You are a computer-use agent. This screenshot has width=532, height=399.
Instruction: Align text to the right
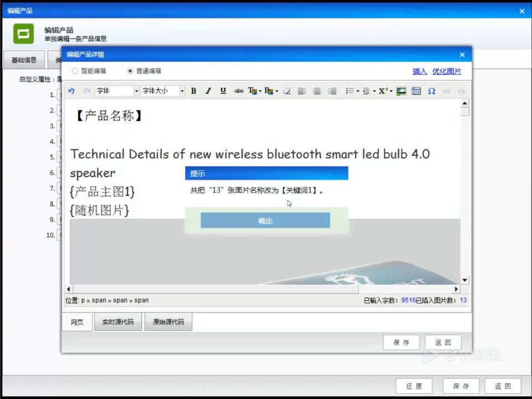pyautogui.click(x=332, y=91)
